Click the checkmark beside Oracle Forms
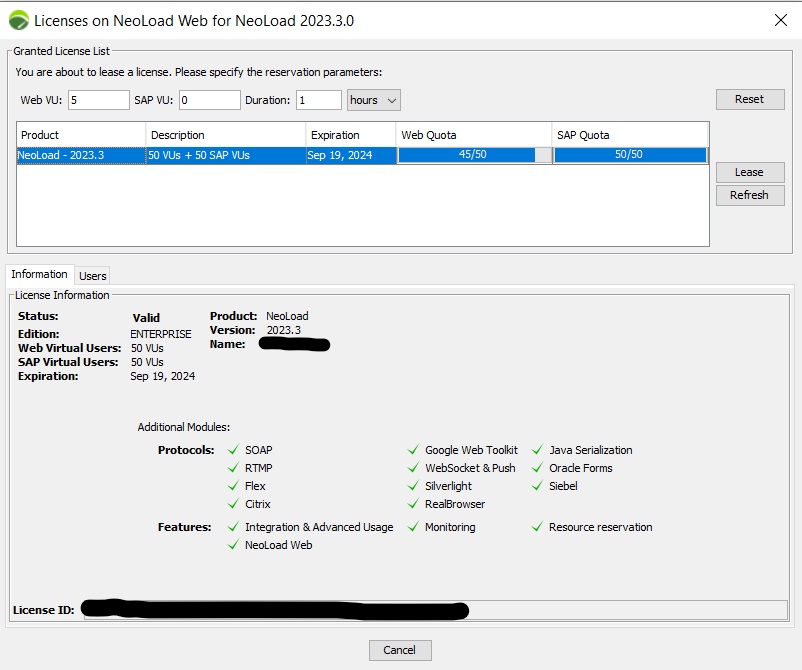This screenshot has height=670, width=802. point(537,468)
